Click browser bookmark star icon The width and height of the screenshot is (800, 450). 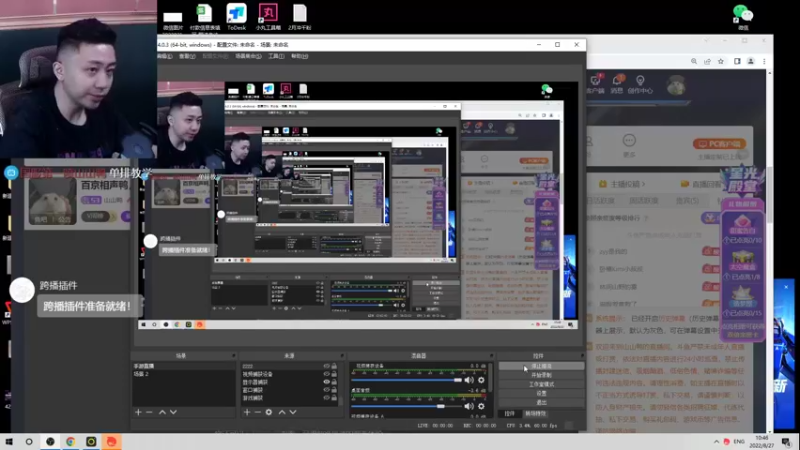point(721,61)
